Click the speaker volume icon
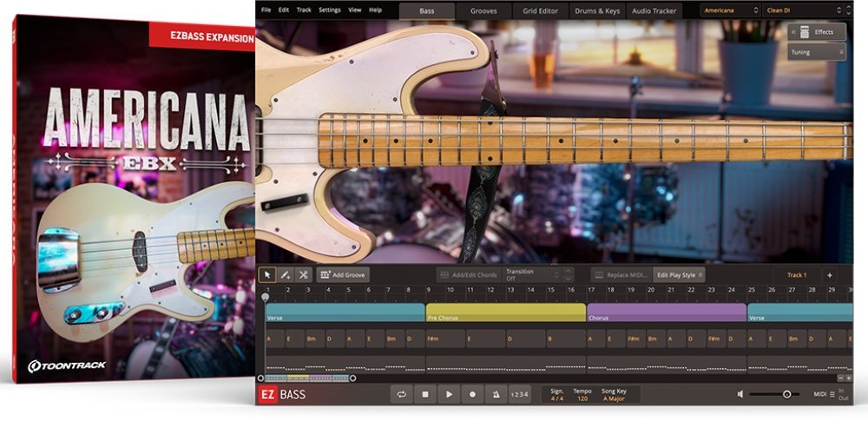The image size is (868, 434). pyautogui.click(x=740, y=394)
